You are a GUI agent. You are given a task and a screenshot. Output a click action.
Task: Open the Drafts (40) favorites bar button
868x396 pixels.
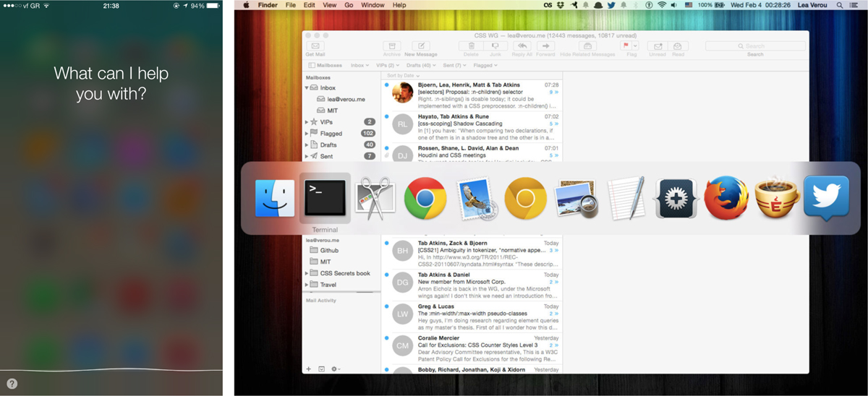click(x=420, y=65)
